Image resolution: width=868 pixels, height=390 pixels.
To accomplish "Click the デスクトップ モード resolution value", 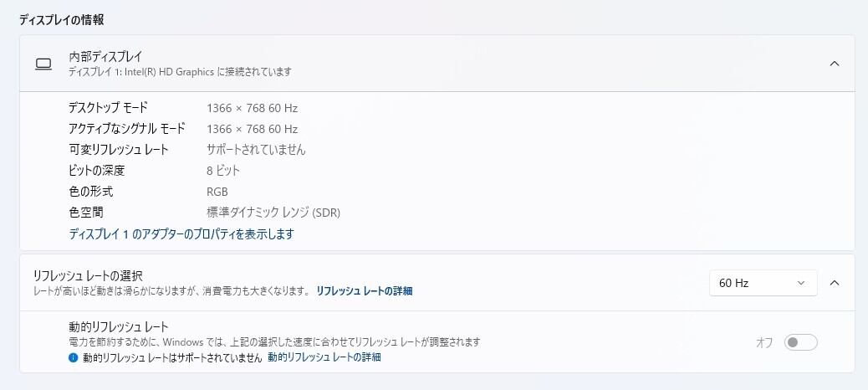I will (252, 108).
